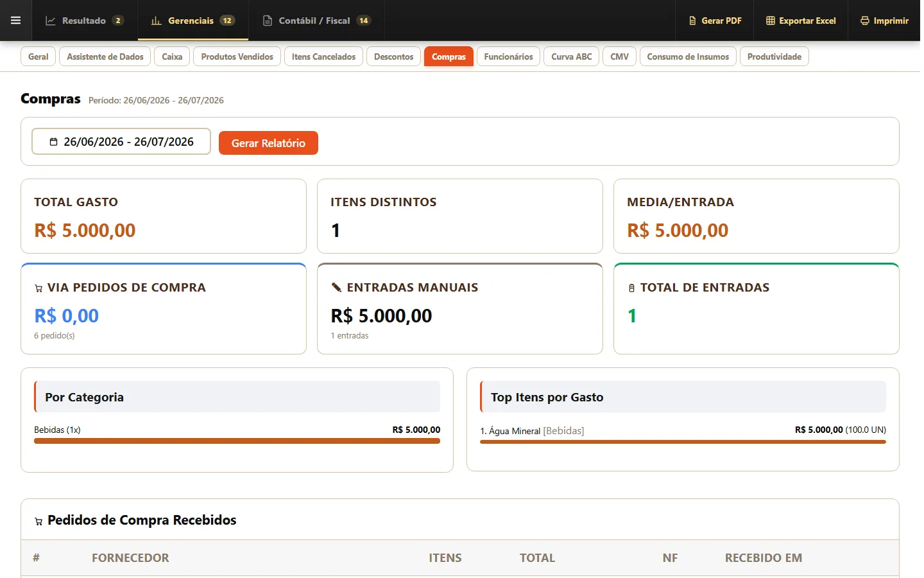Click the Itens Distintos card
Image resolution: width=924 pixels, height=578 pixels.
tap(460, 216)
